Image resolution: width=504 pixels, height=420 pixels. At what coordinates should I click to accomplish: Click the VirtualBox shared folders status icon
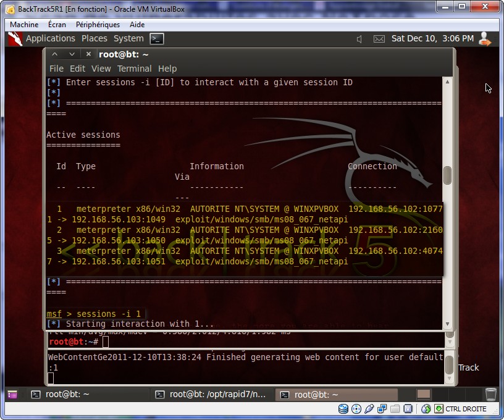395,409
